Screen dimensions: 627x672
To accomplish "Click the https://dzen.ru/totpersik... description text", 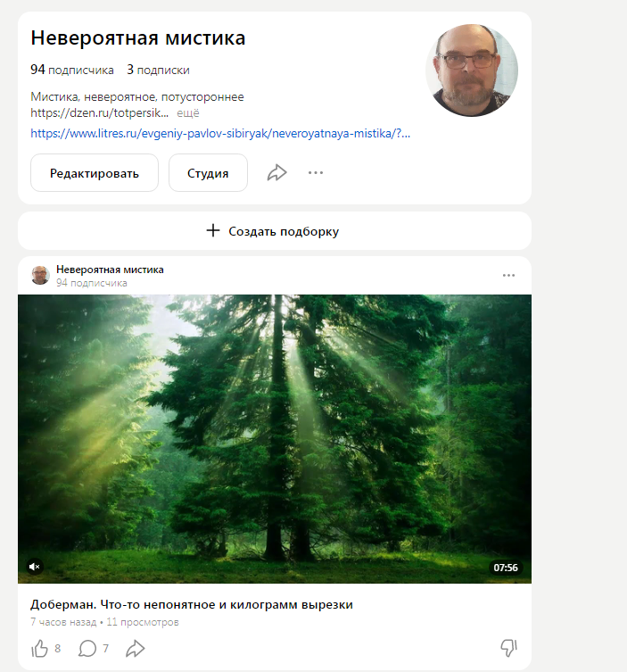I will 99,113.
